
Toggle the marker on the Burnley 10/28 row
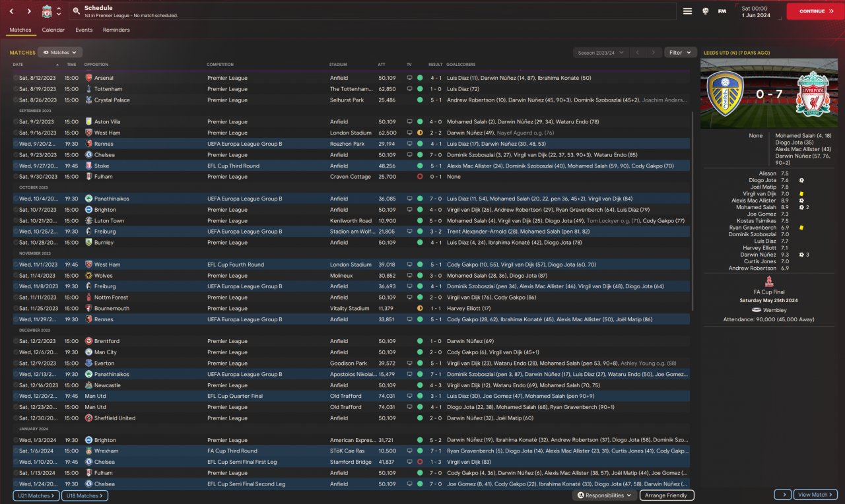point(16,243)
